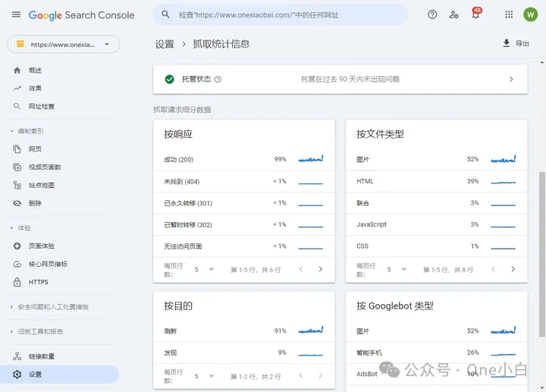Click 设置 breadcrumb link
Viewport: 546px width, 392px height.
coord(165,44)
